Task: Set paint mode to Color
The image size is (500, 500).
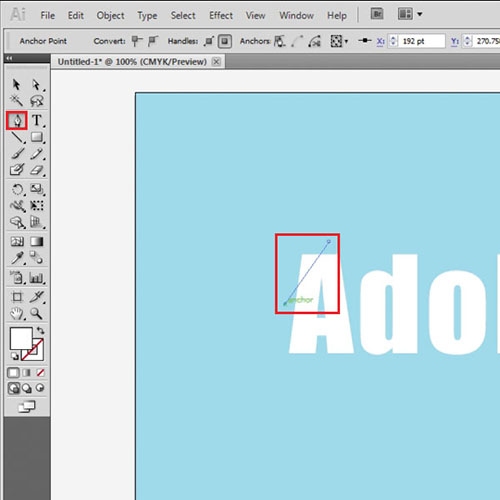Action: 13,372
